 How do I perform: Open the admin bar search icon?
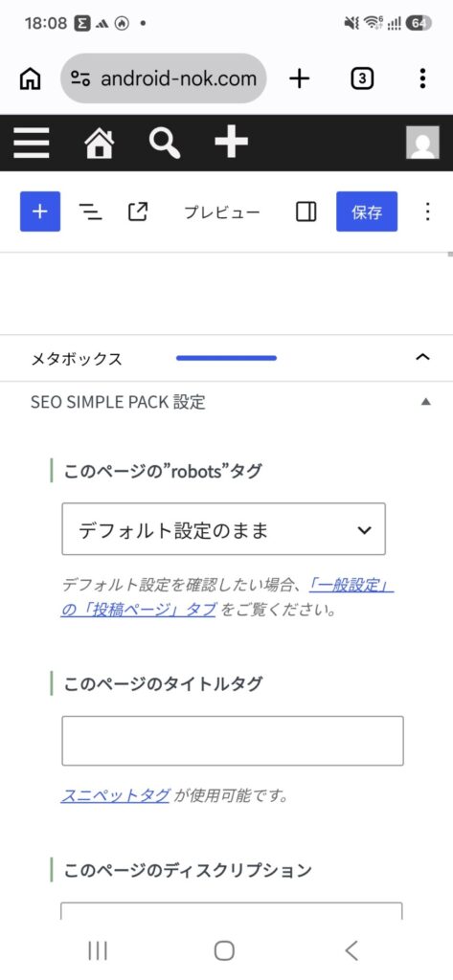[165, 143]
